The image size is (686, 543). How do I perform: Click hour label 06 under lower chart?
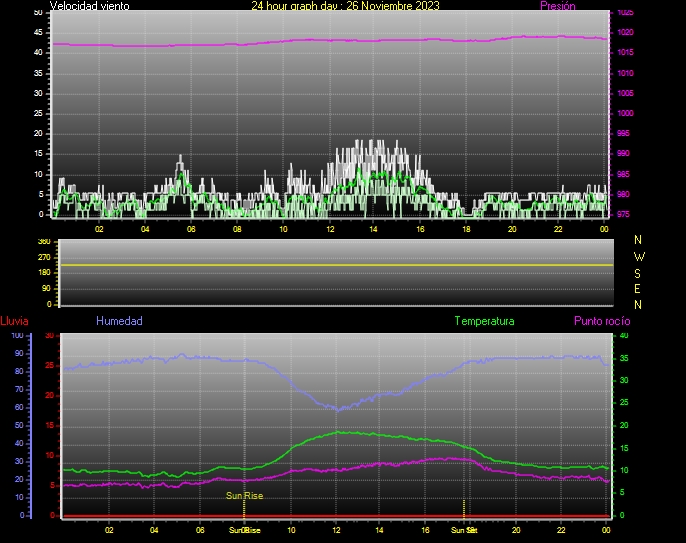[200, 530]
